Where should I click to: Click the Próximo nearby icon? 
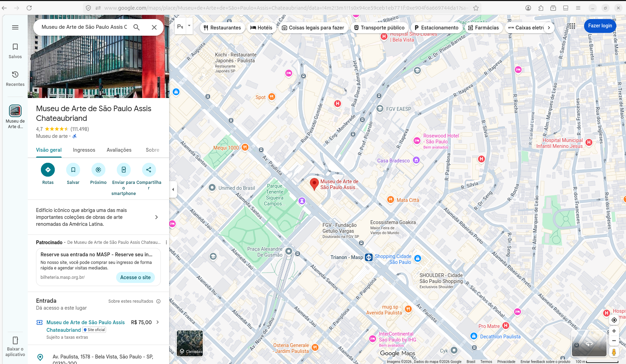click(98, 170)
